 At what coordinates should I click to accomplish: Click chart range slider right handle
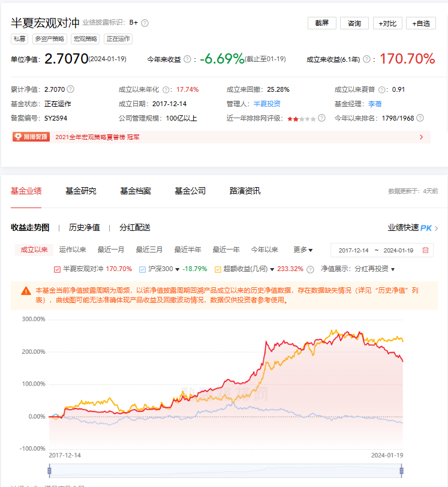[401, 471]
